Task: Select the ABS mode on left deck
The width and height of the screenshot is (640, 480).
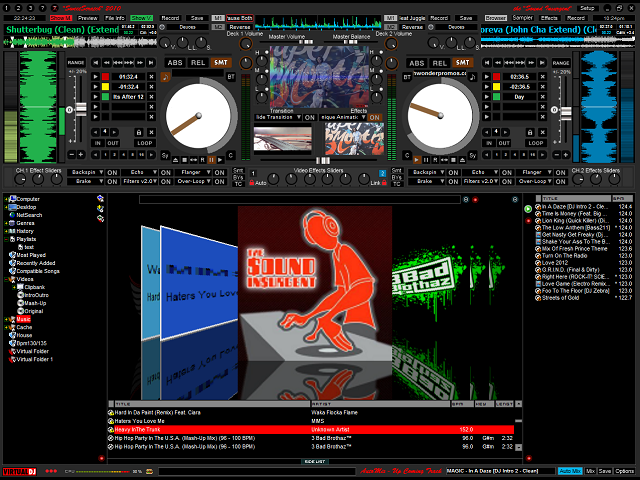Action: coord(174,62)
